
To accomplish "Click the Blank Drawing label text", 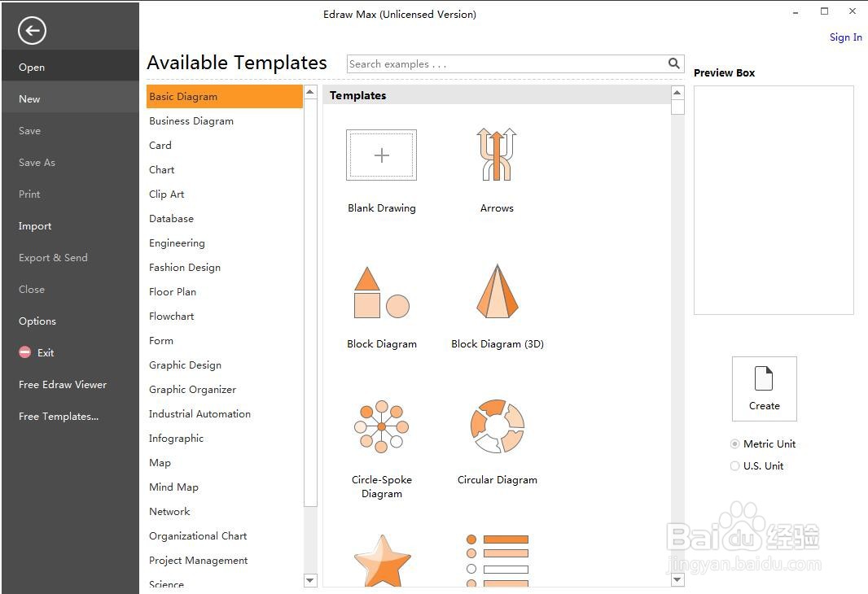I will point(381,208).
